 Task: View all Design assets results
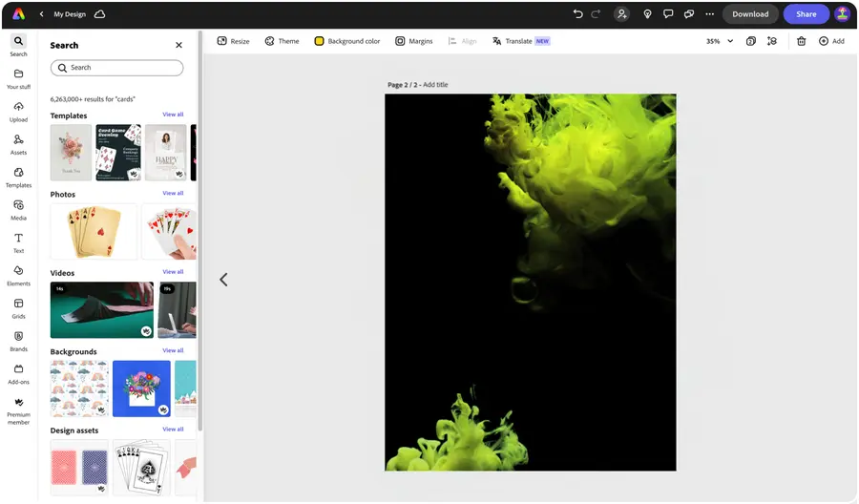(x=173, y=429)
